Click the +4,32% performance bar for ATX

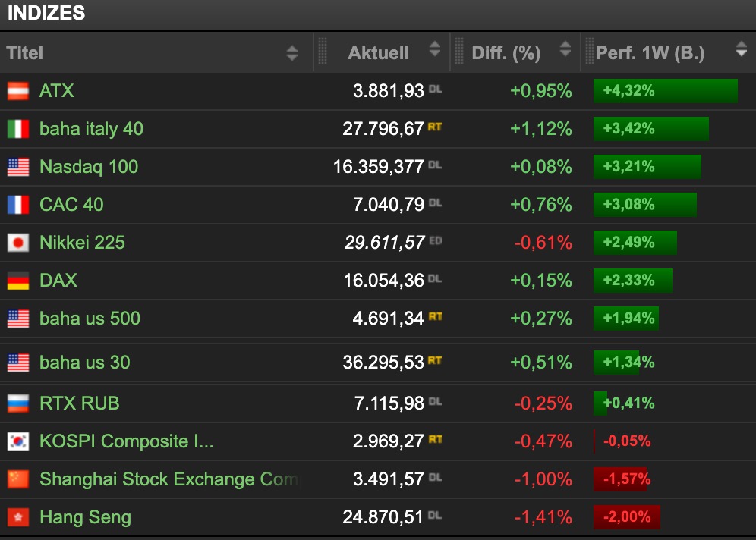pyautogui.click(x=666, y=91)
